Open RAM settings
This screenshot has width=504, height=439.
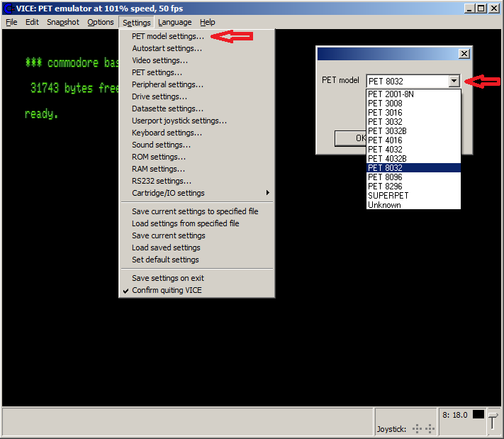click(197, 169)
